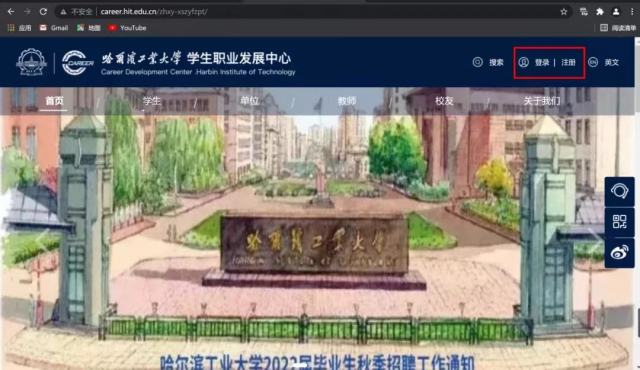
Task: Click the CAREER center logo
Action: coord(78,63)
